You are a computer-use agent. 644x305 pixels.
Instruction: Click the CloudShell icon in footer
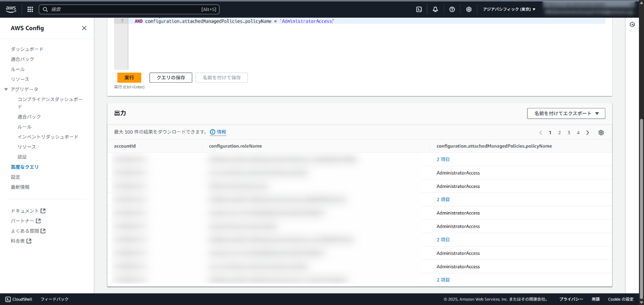(8, 299)
